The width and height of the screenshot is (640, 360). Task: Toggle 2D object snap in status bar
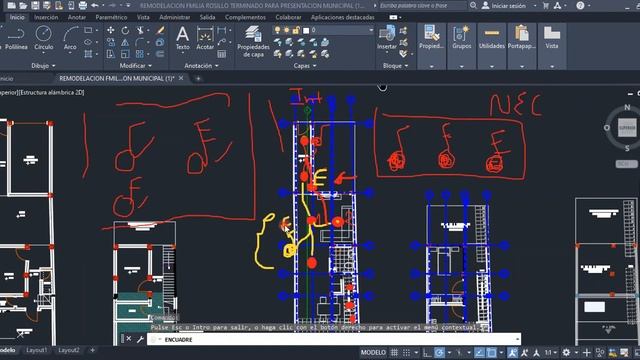(x=492, y=352)
